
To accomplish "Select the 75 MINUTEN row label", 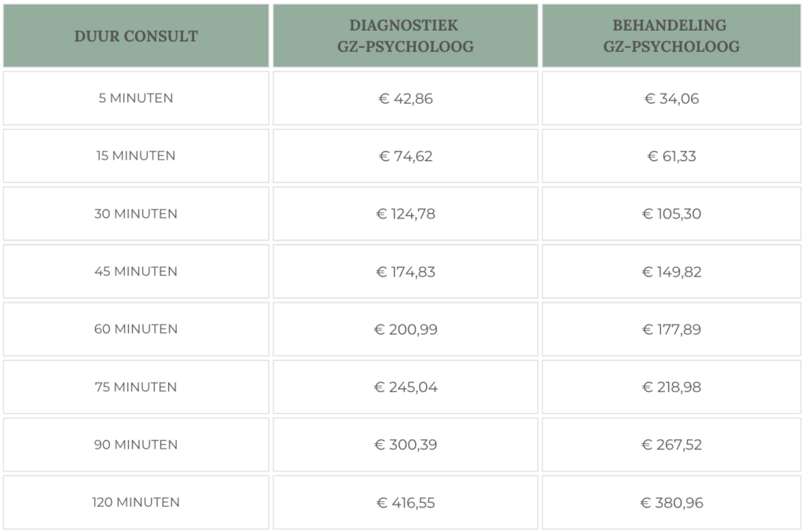I will [136, 387].
